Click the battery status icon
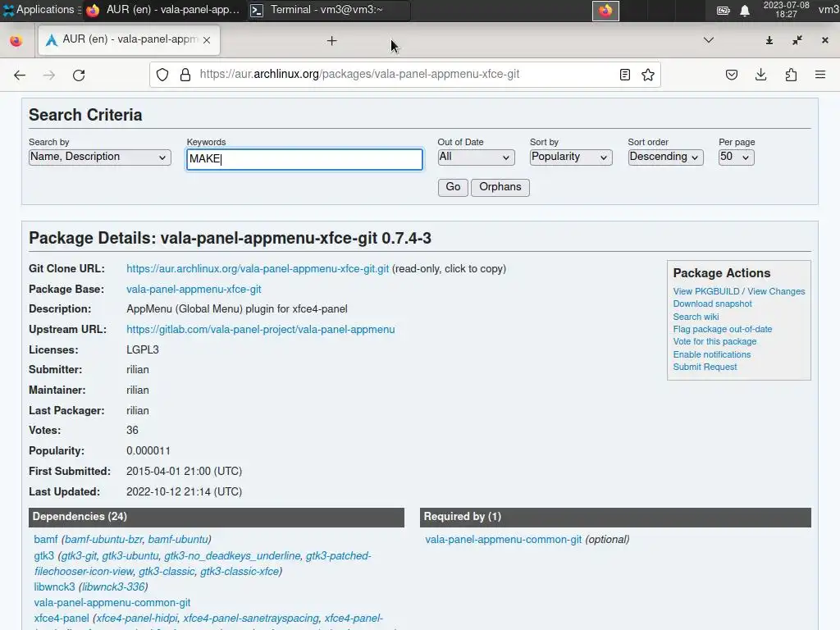840x630 pixels. click(724, 10)
